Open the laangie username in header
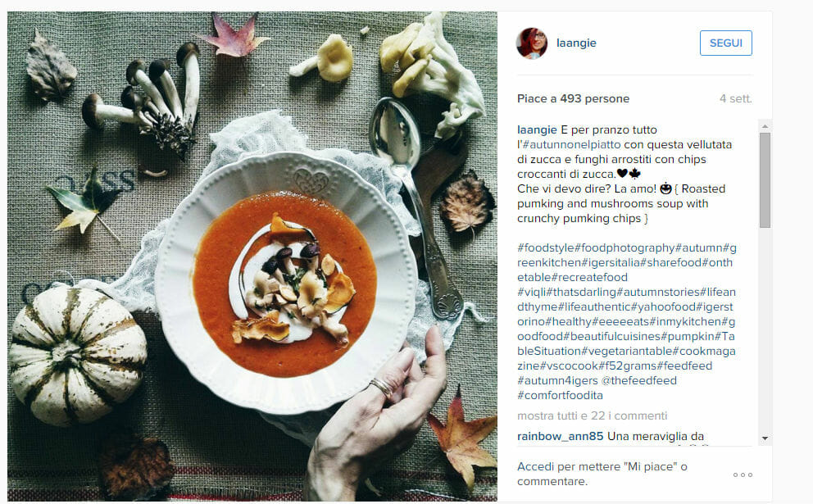The image size is (813, 504). 576,43
